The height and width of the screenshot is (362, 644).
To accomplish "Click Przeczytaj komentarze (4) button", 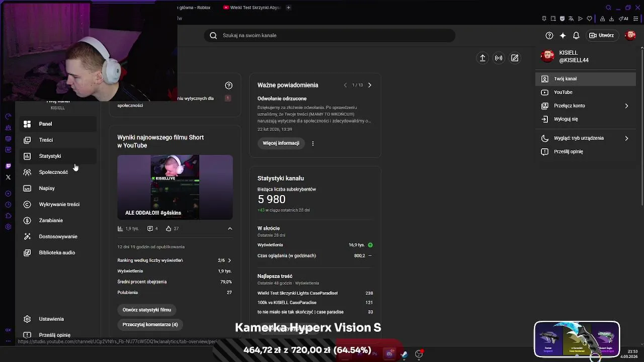I will (x=150, y=325).
